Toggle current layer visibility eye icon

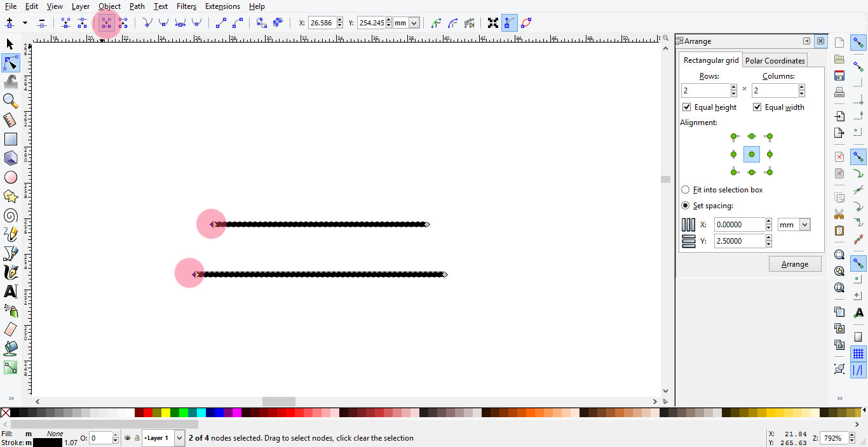coord(127,438)
